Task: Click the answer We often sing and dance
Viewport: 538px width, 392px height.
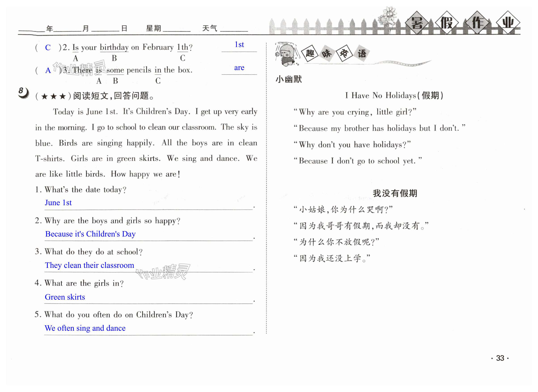Action: pos(85,328)
